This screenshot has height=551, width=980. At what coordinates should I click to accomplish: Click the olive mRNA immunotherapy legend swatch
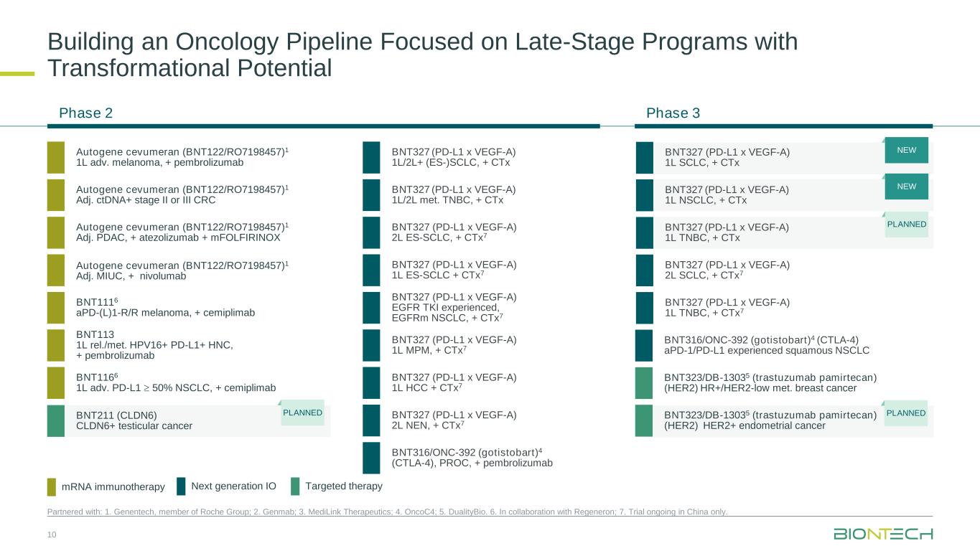pyautogui.click(x=52, y=487)
